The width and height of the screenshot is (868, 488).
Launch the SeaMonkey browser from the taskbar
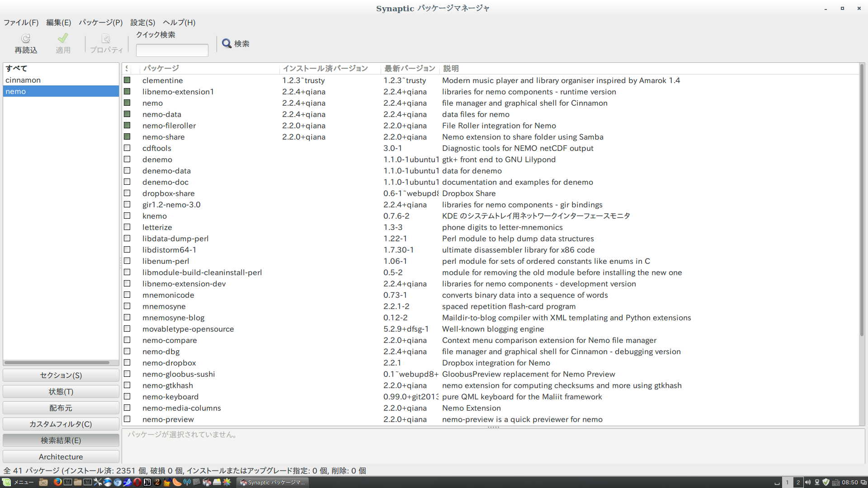pyautogui.click(x=127, y=482)
